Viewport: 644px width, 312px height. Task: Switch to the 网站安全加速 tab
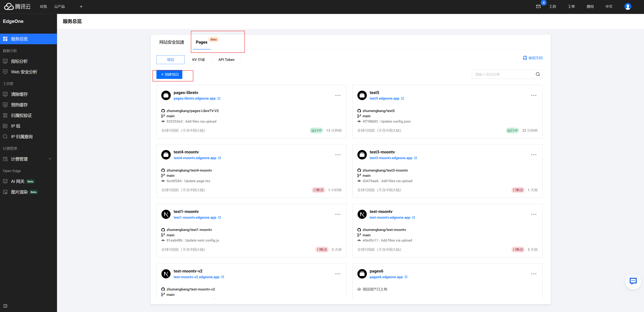tap(172, 42)
